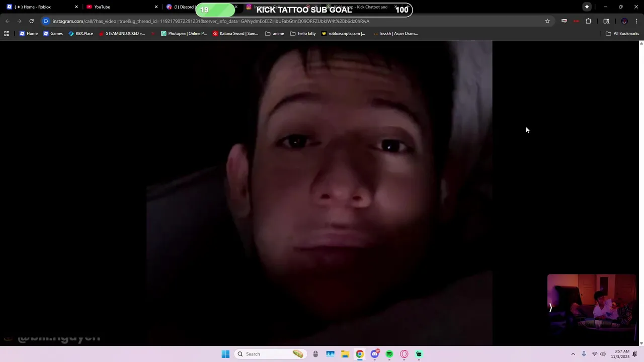Expand the All Bookmarks folder
Image resolution: width=644 pixels, height=362 pixels.
click(622, 34)
